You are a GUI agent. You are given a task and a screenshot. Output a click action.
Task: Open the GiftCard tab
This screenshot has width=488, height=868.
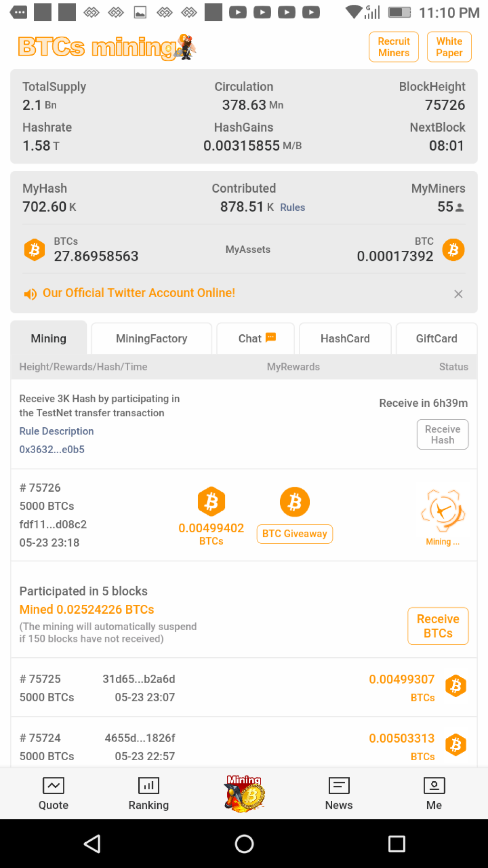point(437,339)
